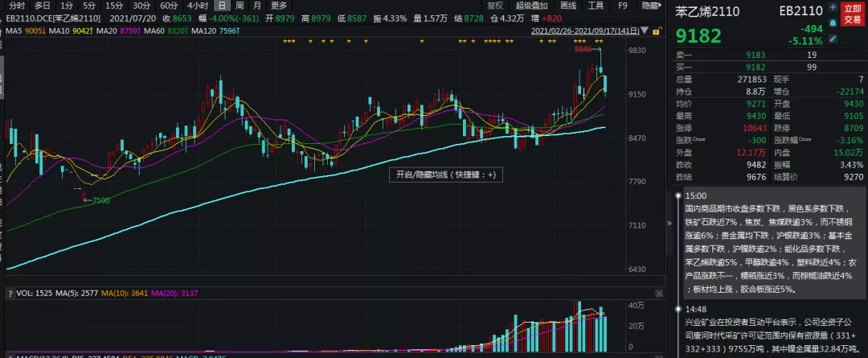Image resolution: width=868 pixels, height=358 pixels.
Task: Click the 买一 bid price 9182
Action: (755, 67)
